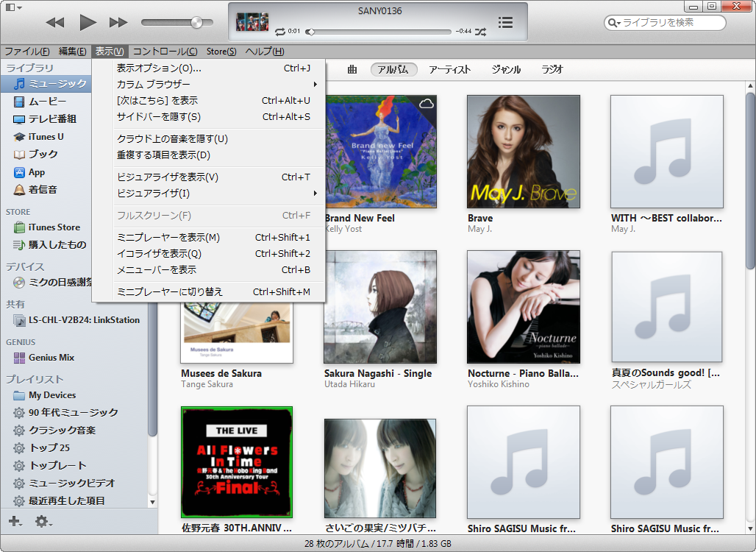The image size is (756, 552).
Task: Open the ミュージックビデオ smart playlist icon
Action: 19,484
